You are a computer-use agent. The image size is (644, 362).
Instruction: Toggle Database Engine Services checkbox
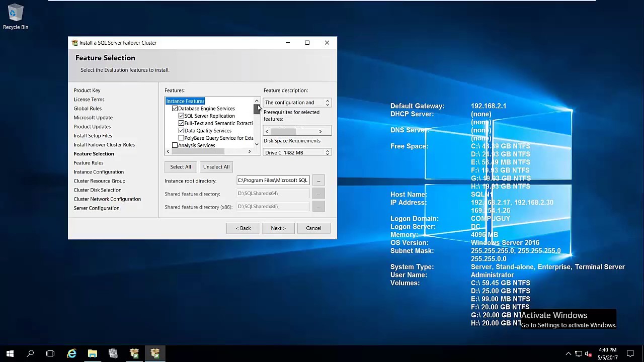pyautogui.click(x=175, y=109)
